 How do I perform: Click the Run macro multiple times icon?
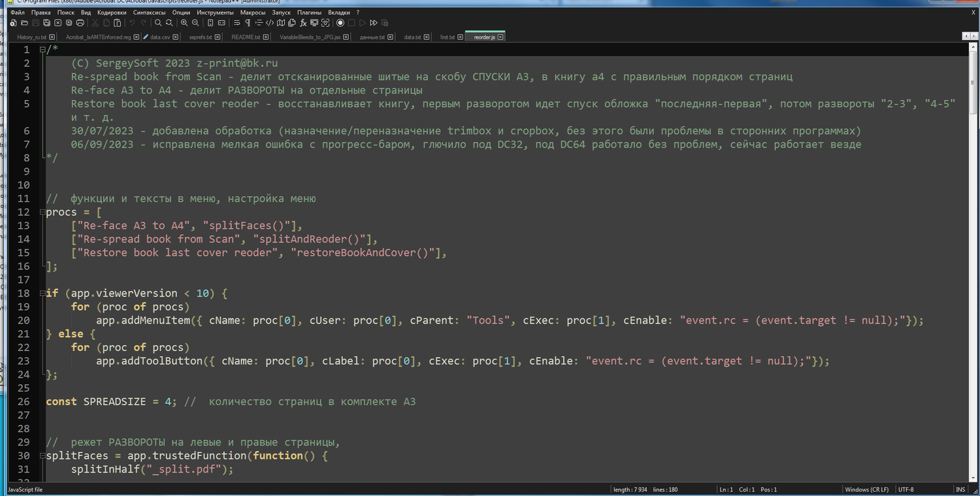point(374,23)
